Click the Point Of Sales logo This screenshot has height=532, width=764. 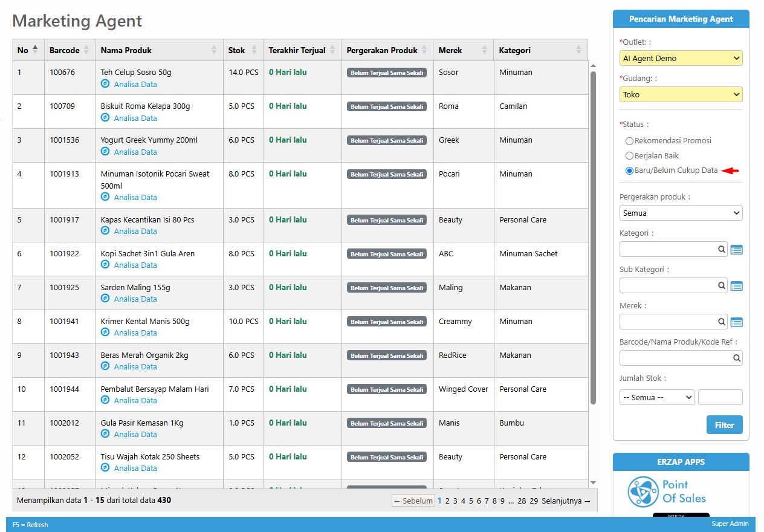667,492
